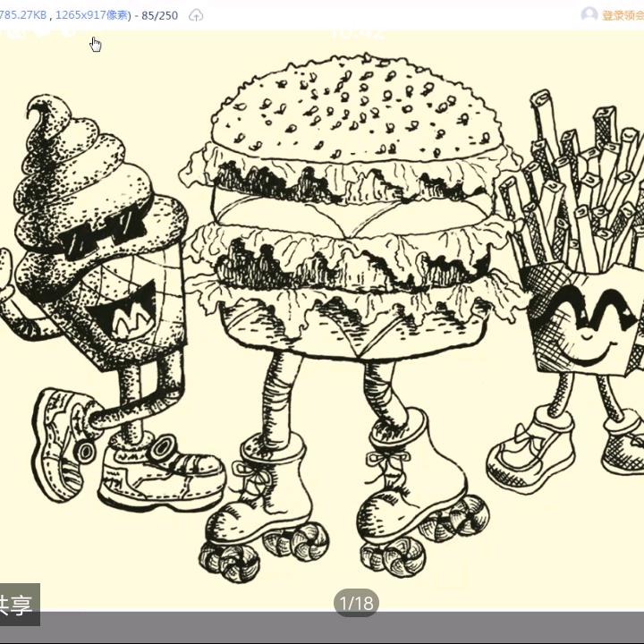
Task: Click the 1/18 page indicator
Action: 355,604
